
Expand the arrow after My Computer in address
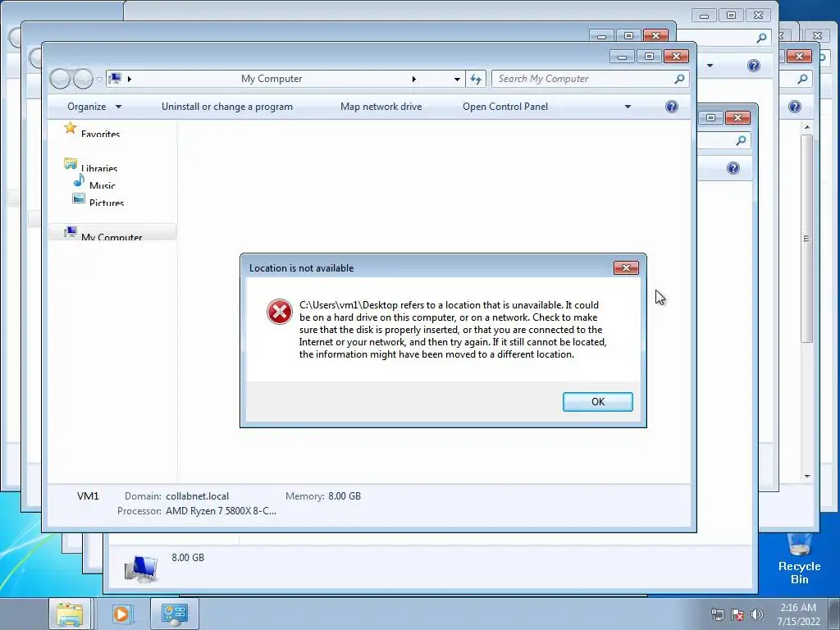coord(413,80)
